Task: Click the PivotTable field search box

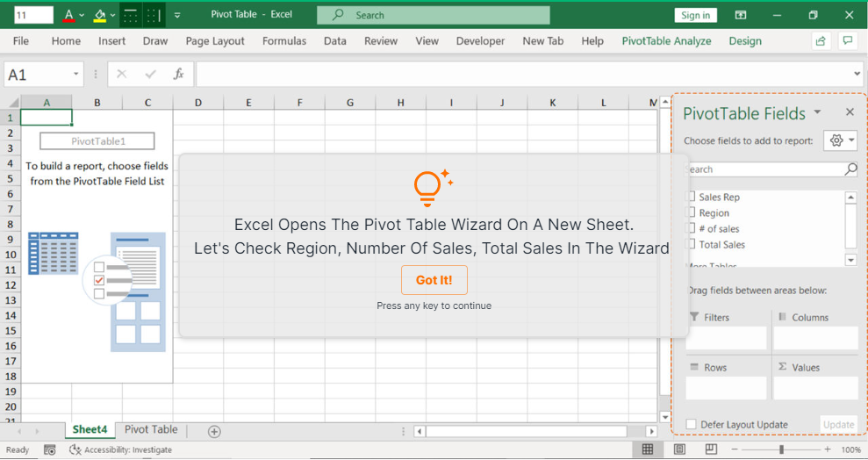Action: pyautogui.click(x=764, y=169)
